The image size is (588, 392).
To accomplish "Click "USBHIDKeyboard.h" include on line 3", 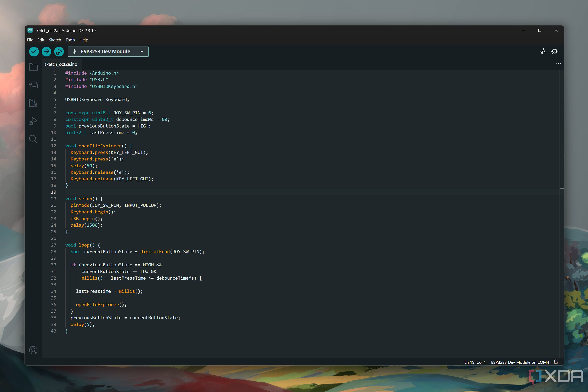I will 114,86.
